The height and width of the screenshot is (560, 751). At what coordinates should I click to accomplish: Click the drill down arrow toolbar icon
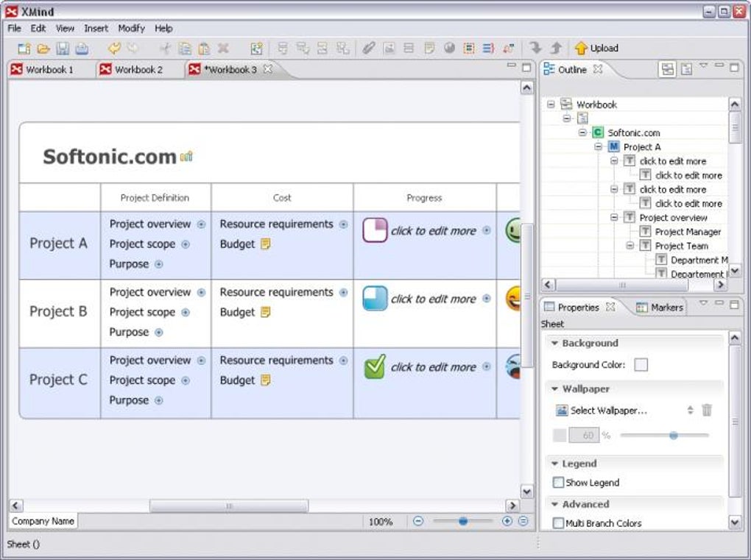[535, 48]
